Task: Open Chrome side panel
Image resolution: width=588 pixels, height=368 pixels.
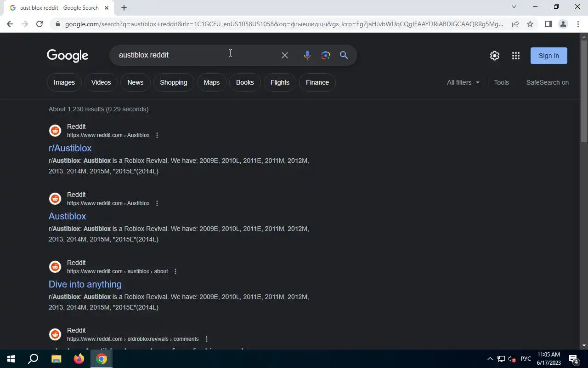Action: [548, 24]
